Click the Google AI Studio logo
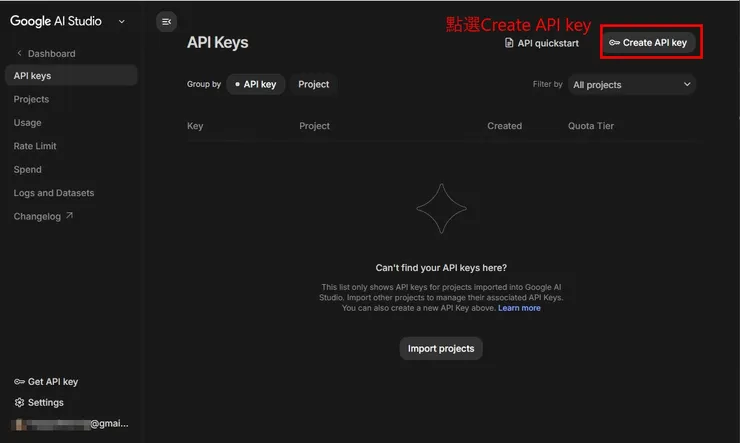 [56, 21]
